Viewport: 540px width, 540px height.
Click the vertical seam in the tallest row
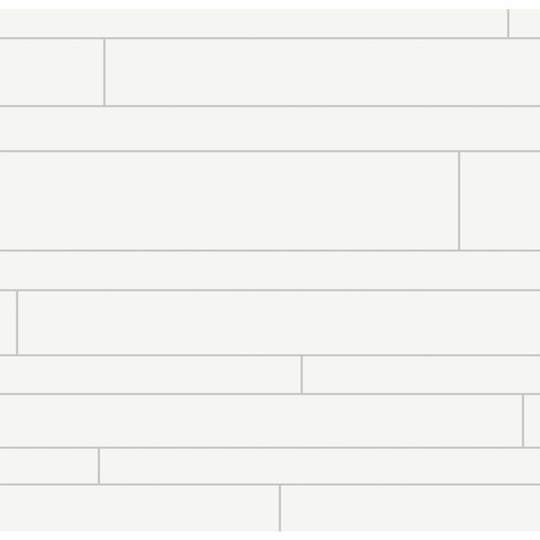pos(459,201)
